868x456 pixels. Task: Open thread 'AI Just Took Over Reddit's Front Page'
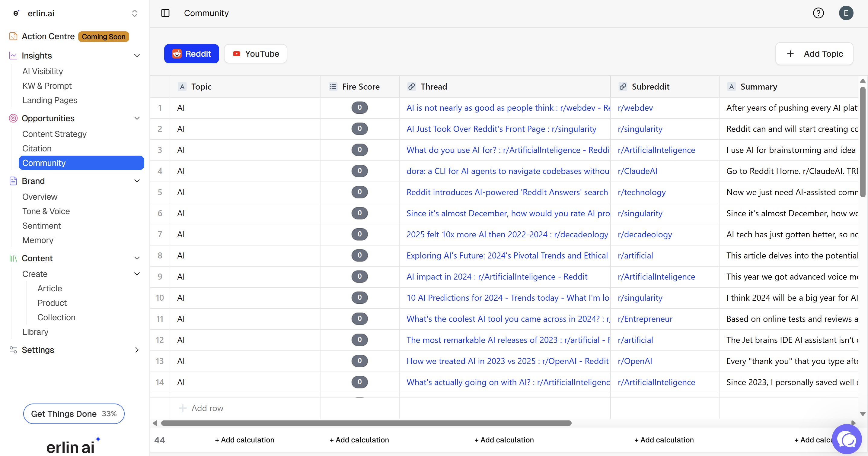tap(501, 129)
